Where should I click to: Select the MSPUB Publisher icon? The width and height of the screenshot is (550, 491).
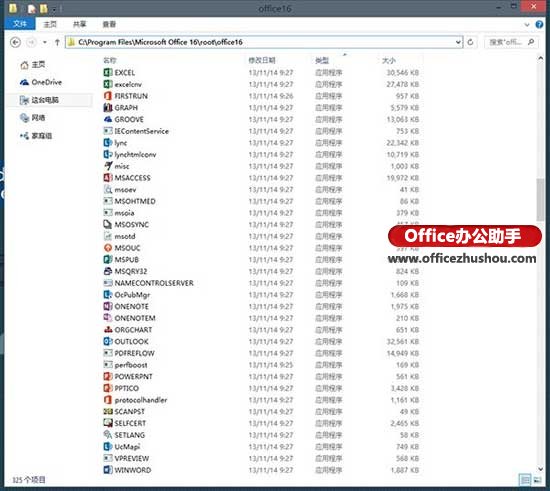[108, 260]
